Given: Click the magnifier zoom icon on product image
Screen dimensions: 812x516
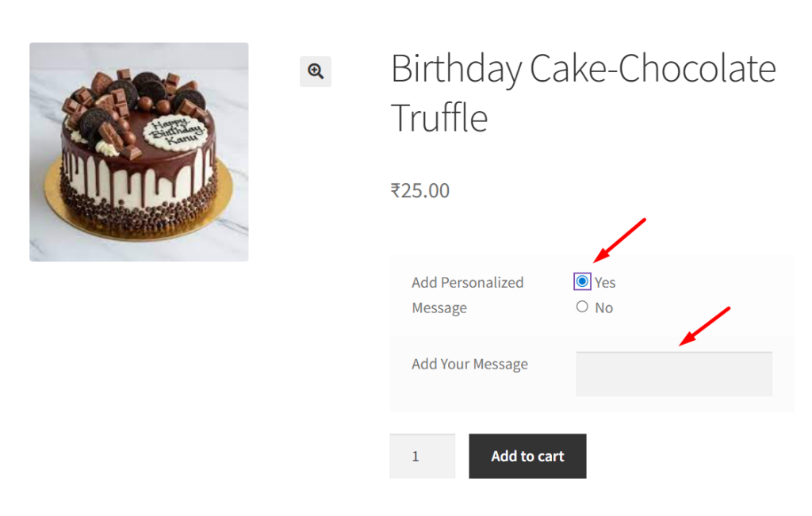Looking at the screenshot, I should click(x=316, y=71).
